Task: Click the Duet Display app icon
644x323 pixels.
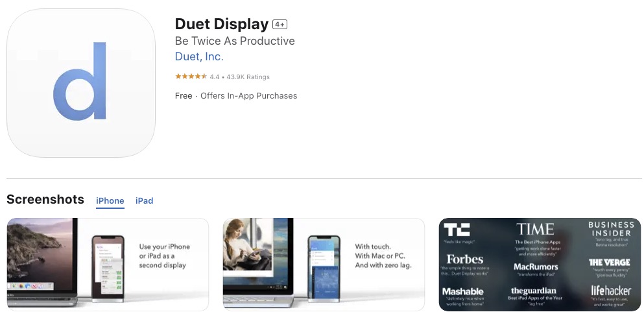Action: 81,82
